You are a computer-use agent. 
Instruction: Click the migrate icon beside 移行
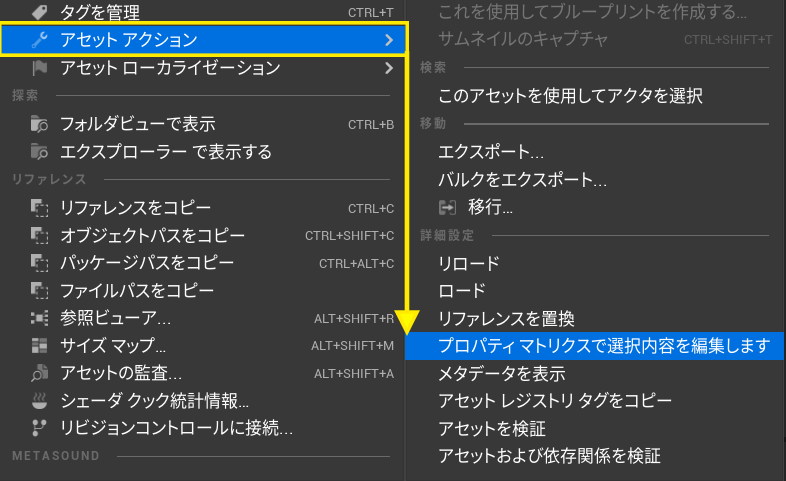click(x=447, y=207)
